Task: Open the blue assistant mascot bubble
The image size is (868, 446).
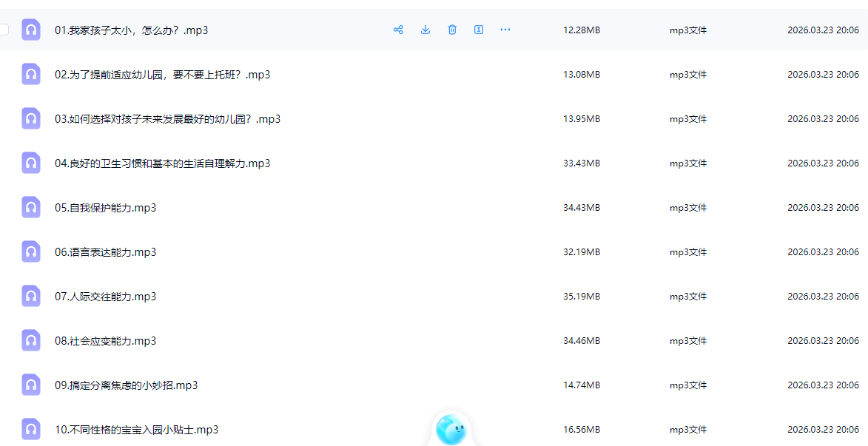Action: coord(451,430)
